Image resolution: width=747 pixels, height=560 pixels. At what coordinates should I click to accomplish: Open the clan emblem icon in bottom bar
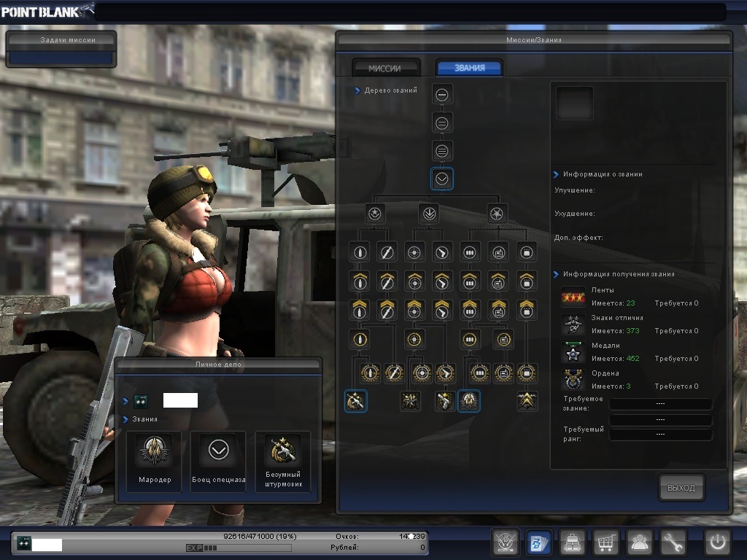505,543
